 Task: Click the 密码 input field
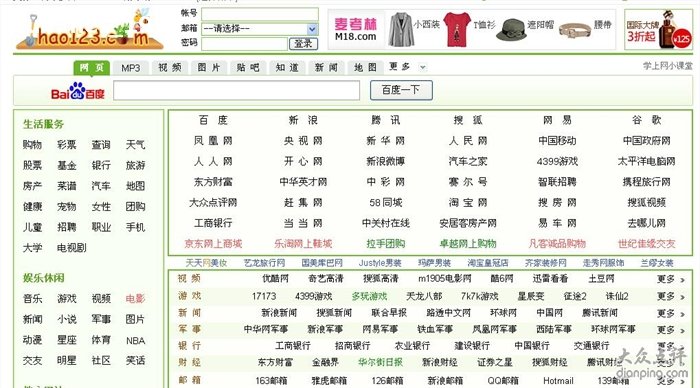point(244,43)
